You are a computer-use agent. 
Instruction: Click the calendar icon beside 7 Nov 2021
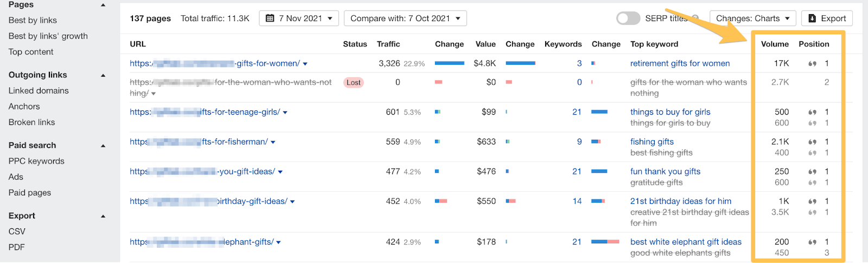(270, 18)
